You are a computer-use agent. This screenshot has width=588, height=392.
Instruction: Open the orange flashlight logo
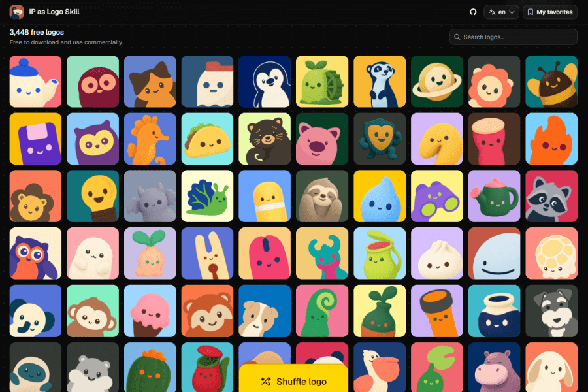(x=437, y=311)
